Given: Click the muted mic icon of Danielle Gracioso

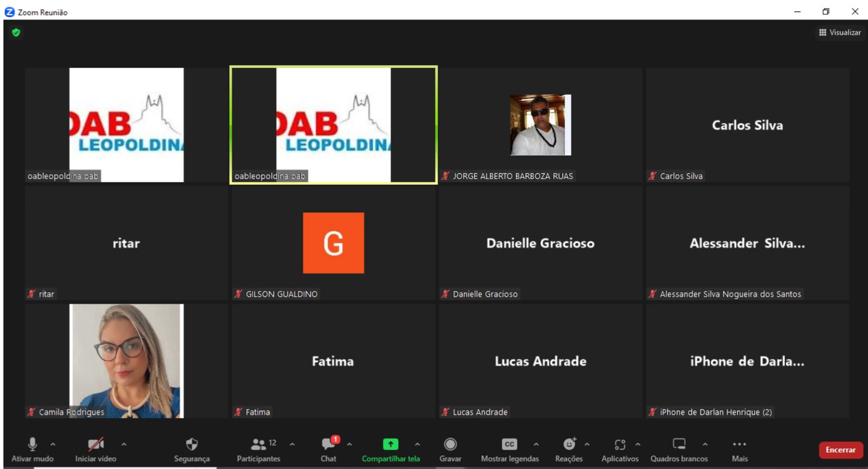Looking at the screenshot, I should (x=445, y=294).
